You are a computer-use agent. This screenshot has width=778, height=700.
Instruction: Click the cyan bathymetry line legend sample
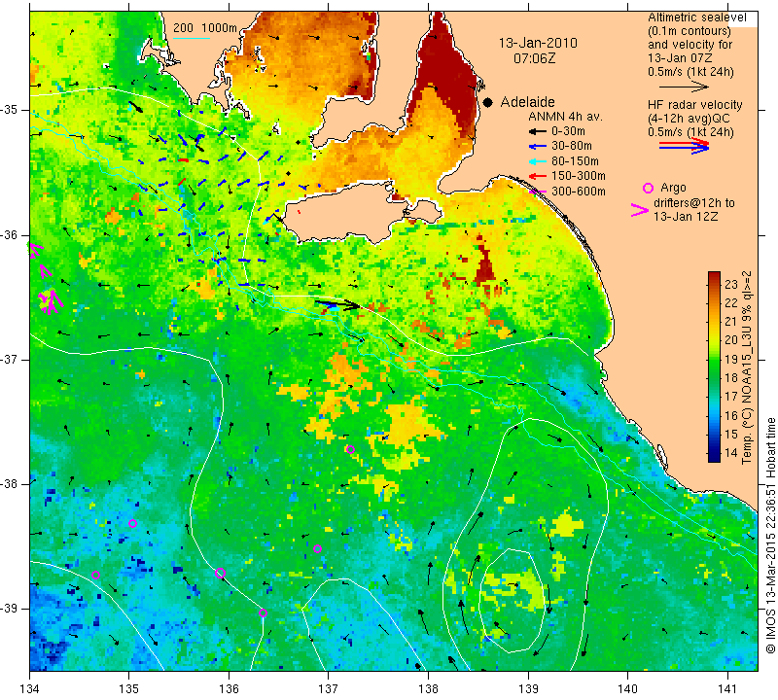point(192,38)
